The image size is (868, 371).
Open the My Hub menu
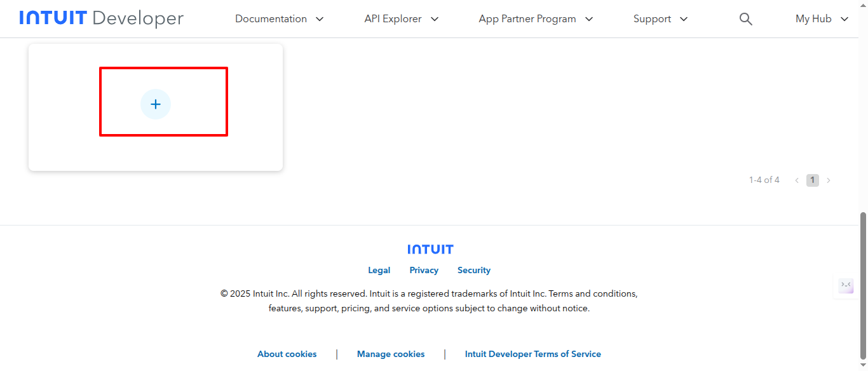822,19
